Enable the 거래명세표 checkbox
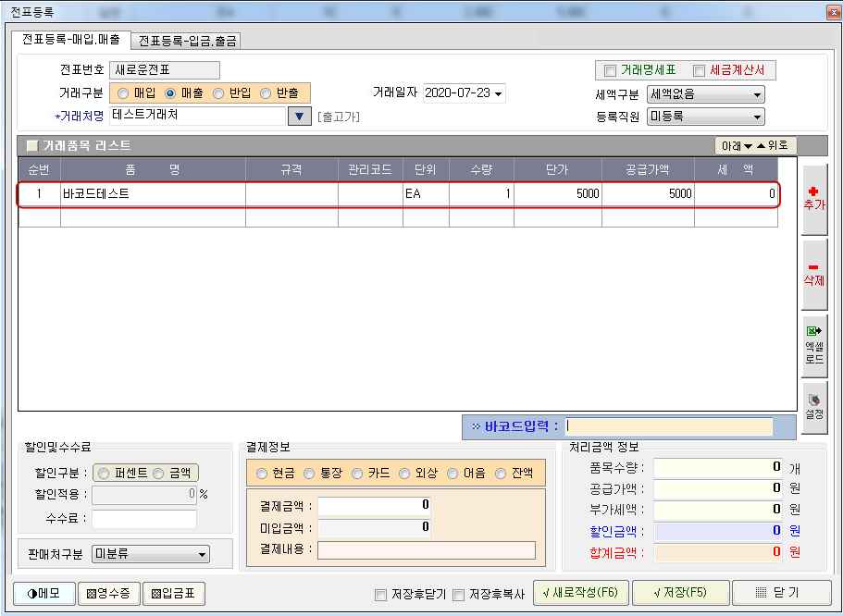843x616 pixels. tap(610, 70)
